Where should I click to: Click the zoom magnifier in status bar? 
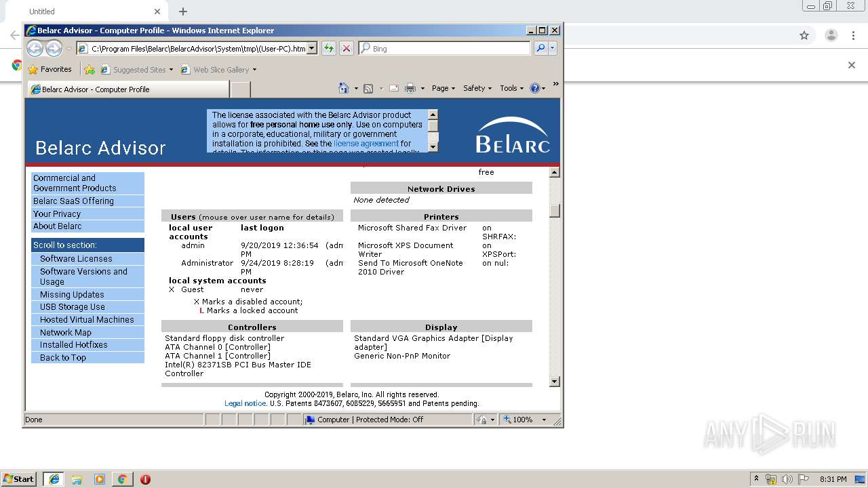(507, 420)
